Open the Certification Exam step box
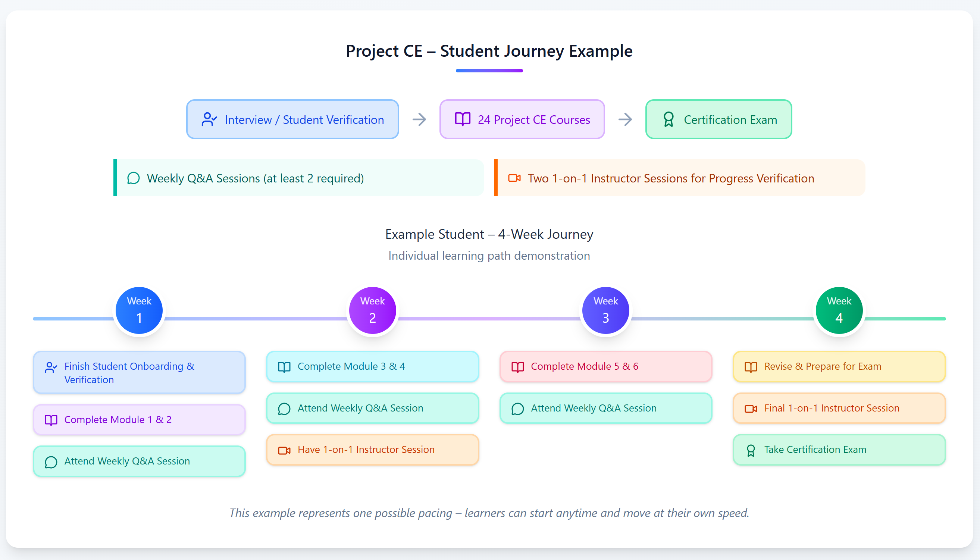The image size is (980, 560). (x=718, y=120)
